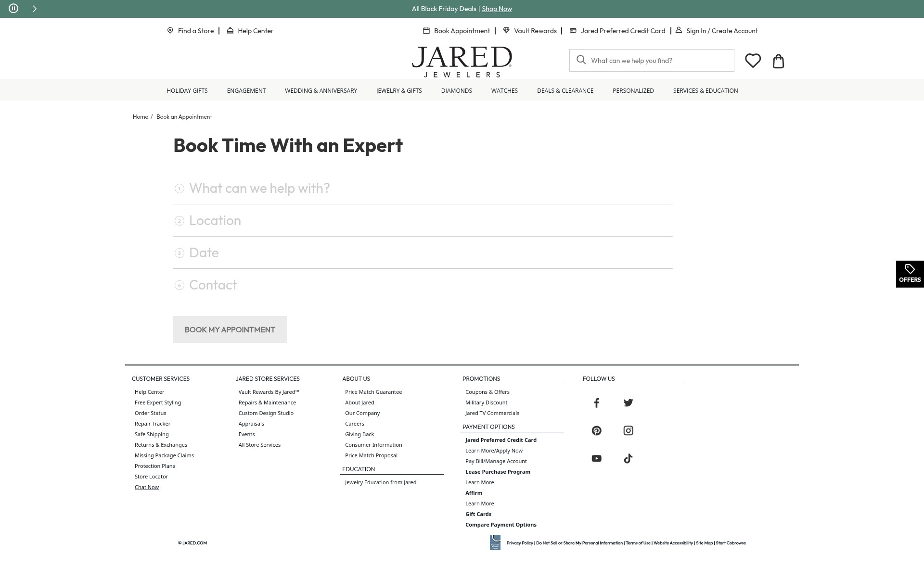Open the Services & Education menu

[x=705, y=90]
